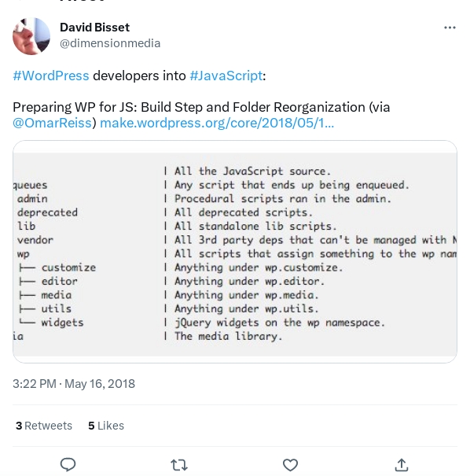Retweet using the arrows icon

(179, 465)
